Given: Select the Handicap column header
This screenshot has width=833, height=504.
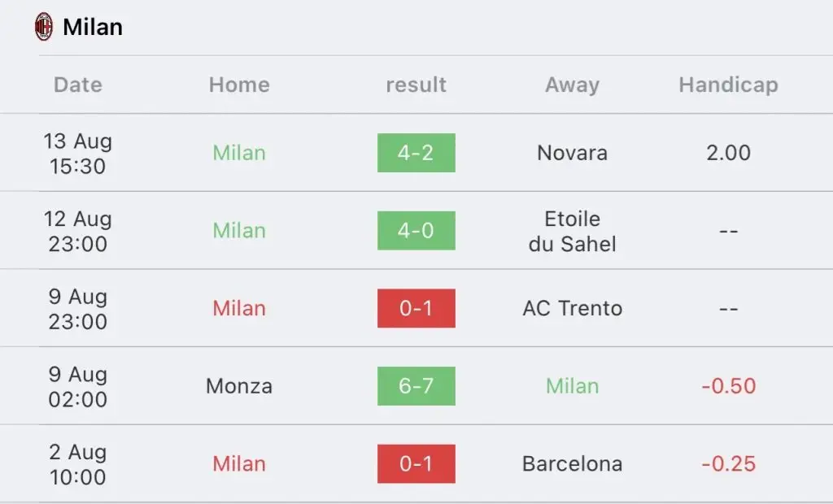Looking at the screenshot, I should point(728,85).
